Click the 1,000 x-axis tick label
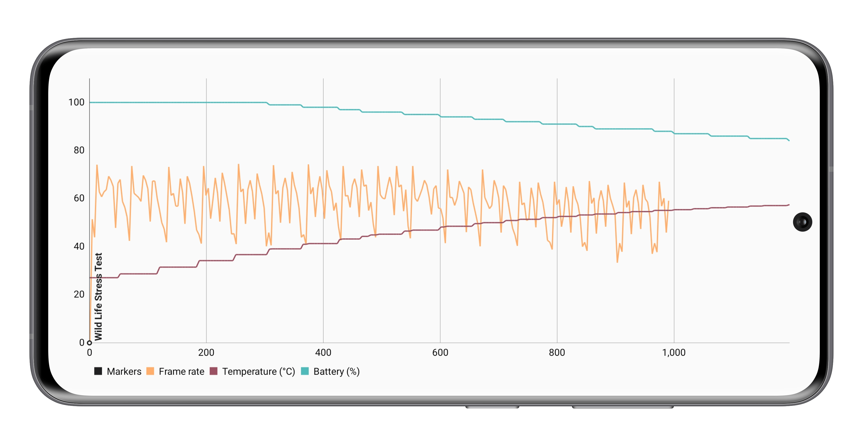 point(674,353)
